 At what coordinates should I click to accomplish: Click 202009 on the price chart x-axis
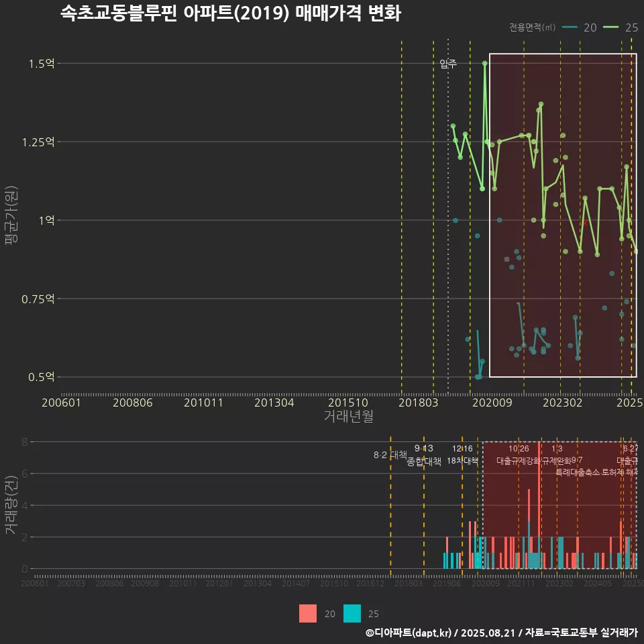point(492,402)
